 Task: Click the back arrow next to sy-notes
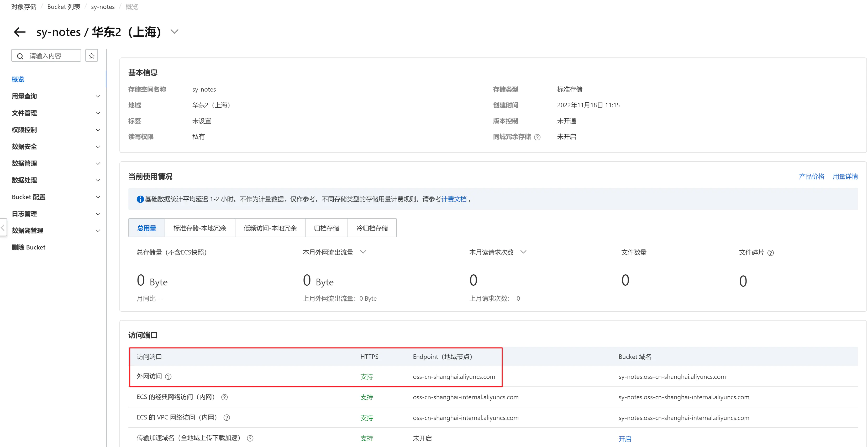[x=19, y=32]
